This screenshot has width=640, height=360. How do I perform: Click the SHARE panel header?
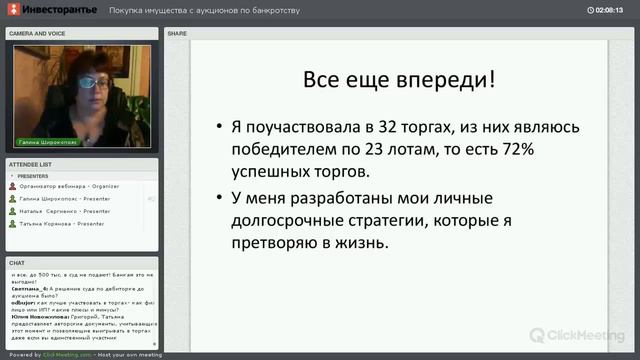click(399, 33)
